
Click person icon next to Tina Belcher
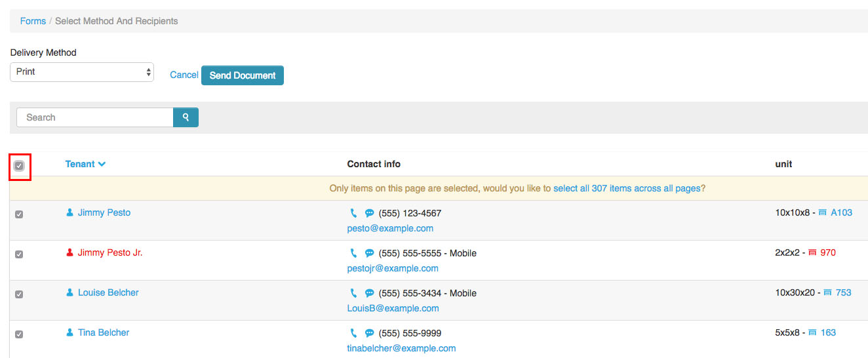[69, 332]
